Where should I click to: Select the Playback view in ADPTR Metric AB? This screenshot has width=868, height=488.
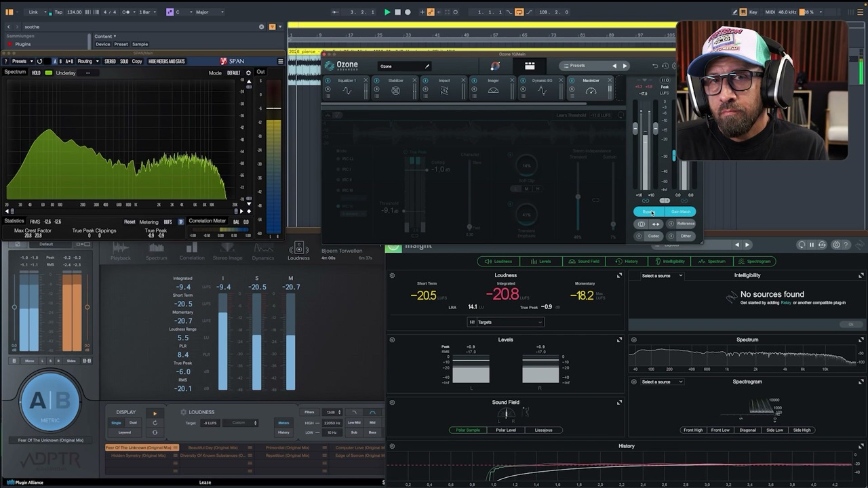(x=121, y=251)
